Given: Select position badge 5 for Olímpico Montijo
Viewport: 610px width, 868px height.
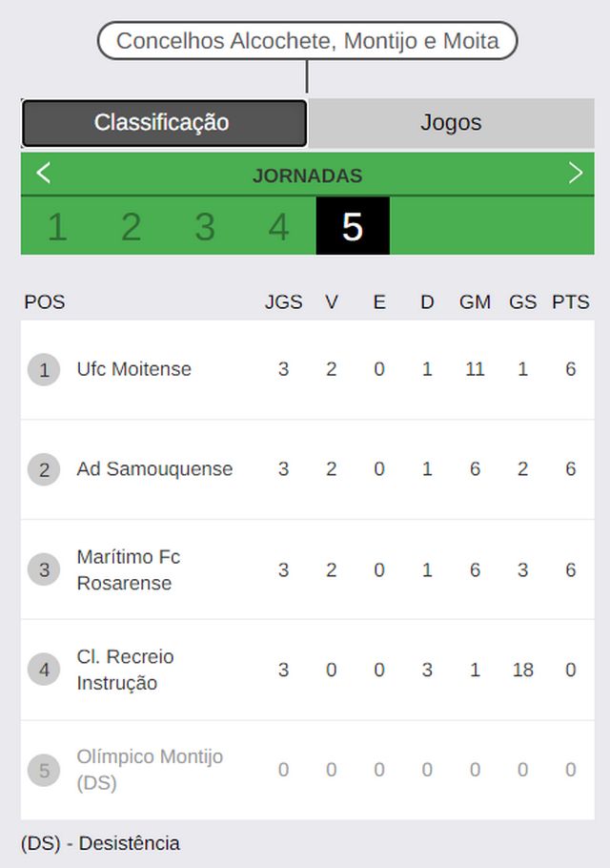Looking at the screenshot, I should pos(44,770).
